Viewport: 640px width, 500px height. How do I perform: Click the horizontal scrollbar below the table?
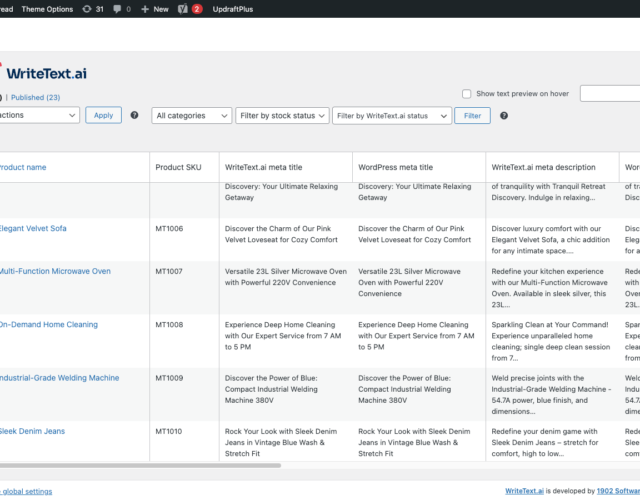[140, 465]
